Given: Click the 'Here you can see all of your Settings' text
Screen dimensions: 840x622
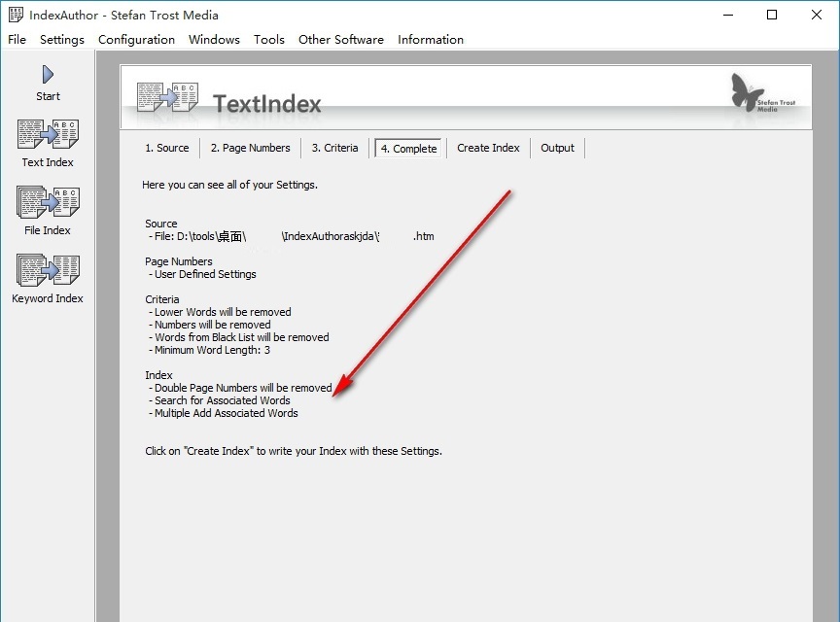Looking at the screenshot, I should coord(229,185).
